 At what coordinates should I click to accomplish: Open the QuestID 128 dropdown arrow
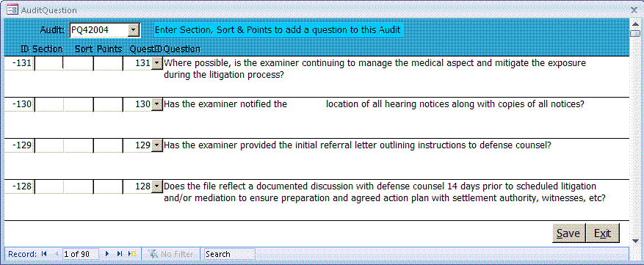tap(157, 186)
